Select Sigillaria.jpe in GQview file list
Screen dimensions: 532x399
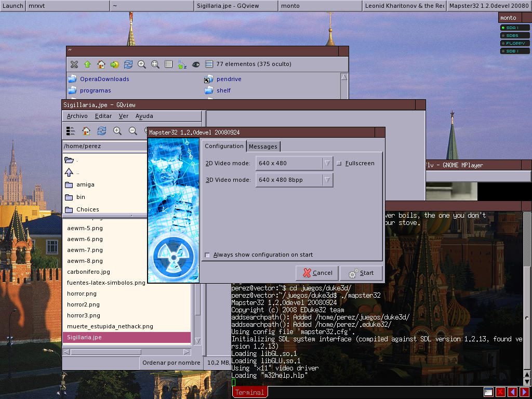(127, 337)
